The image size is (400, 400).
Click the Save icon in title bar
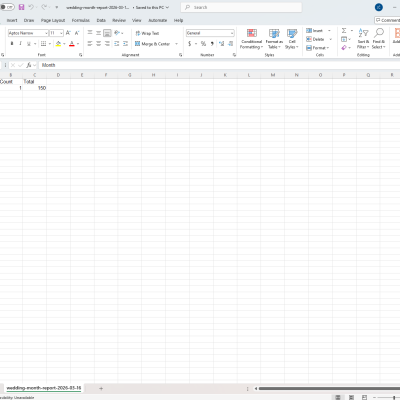(x=21, y=7)
